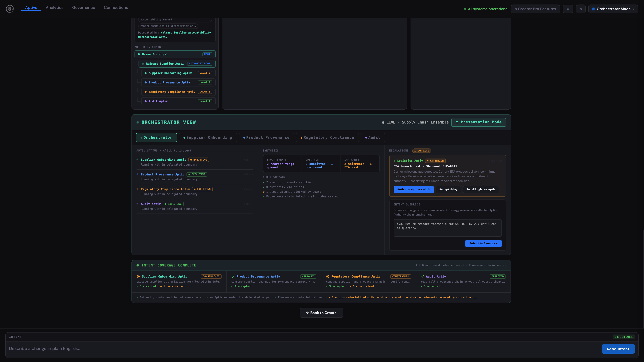This screenshot has height=362, width=644.
Task: Click the Back to Create button
Action: tap(321, 313)
